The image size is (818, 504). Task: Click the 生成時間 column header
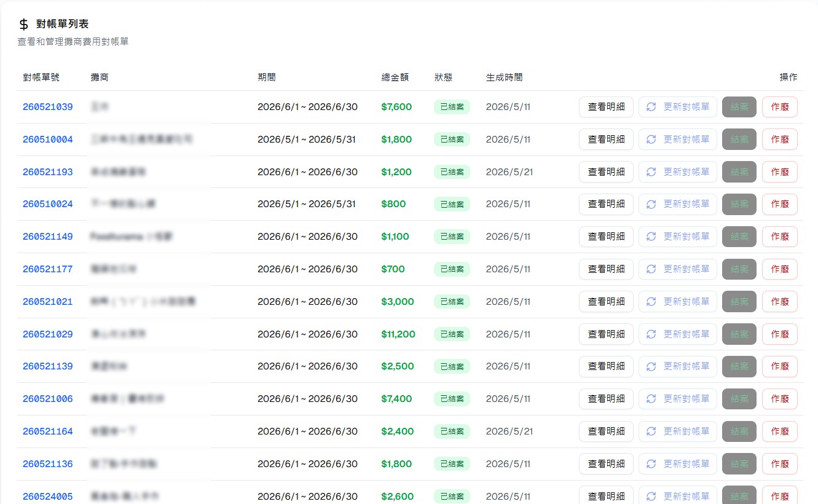[x=505, y=77]
